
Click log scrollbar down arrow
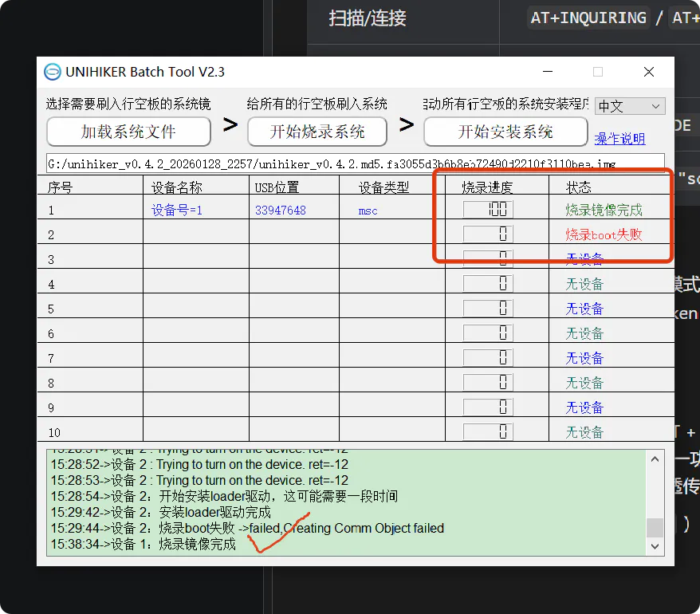(655, 546)
